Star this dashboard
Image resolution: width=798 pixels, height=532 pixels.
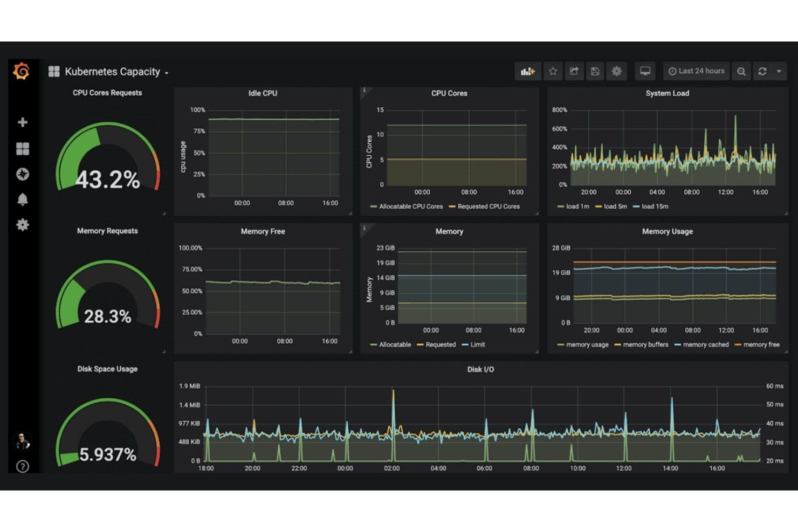(x=553, y=71)
